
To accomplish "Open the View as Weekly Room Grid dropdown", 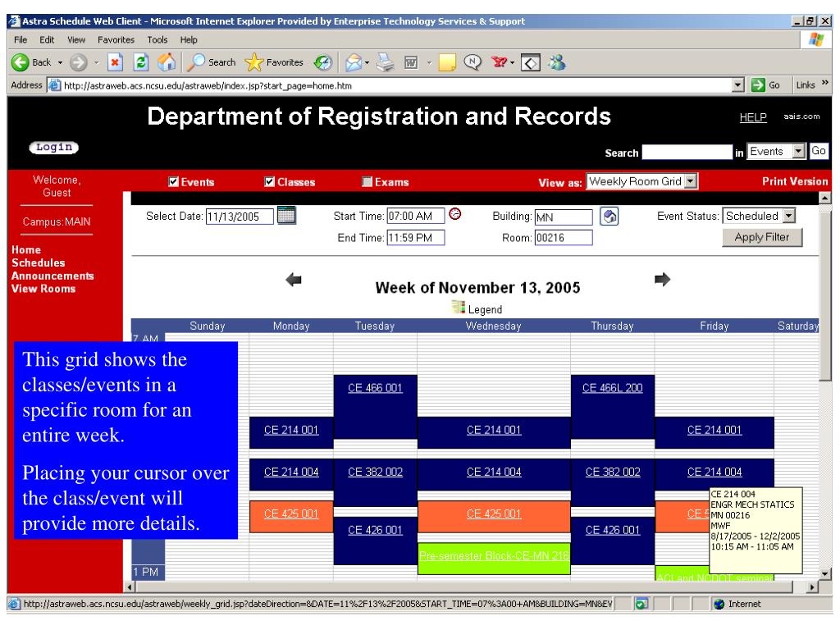I will [691, 181].
